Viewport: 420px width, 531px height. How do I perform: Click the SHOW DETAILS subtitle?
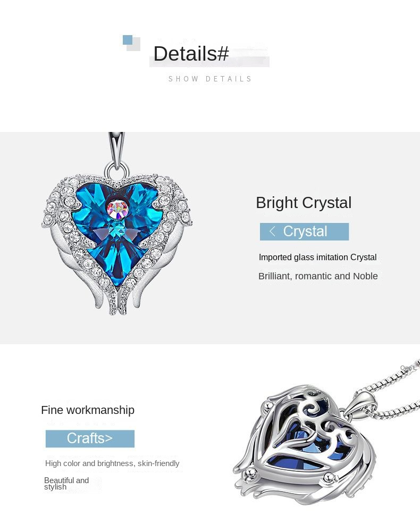pyautogui.click(x=210, y=79)
